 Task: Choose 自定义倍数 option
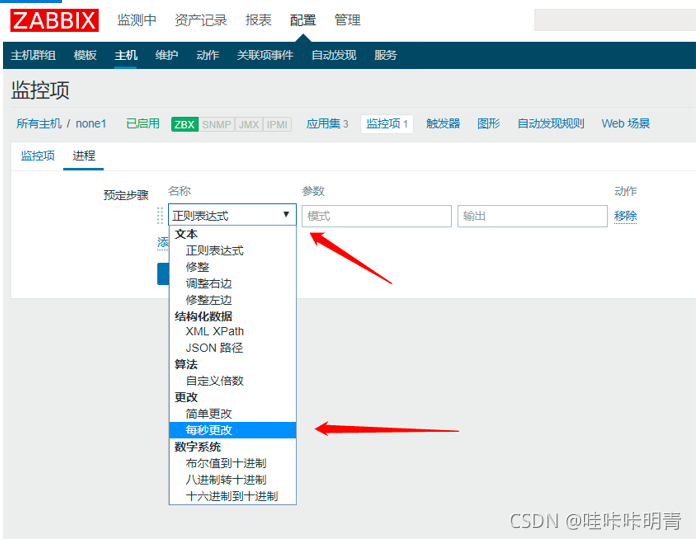coord(233,380)
